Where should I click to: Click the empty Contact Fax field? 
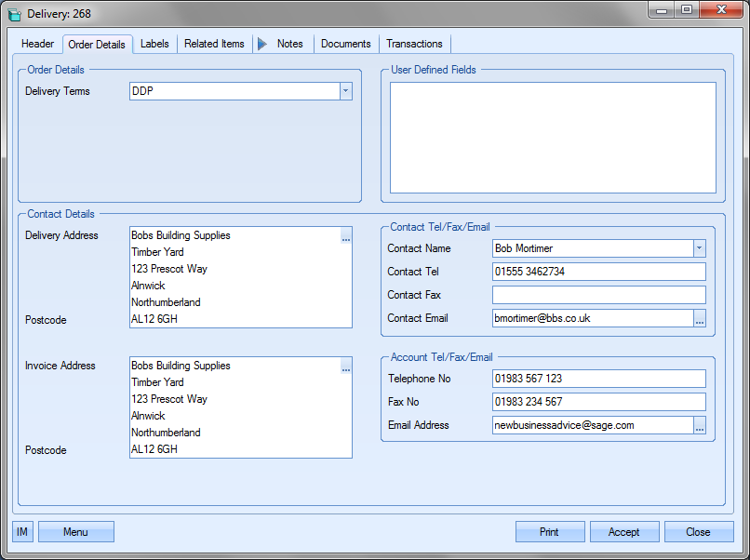point(598,295)
